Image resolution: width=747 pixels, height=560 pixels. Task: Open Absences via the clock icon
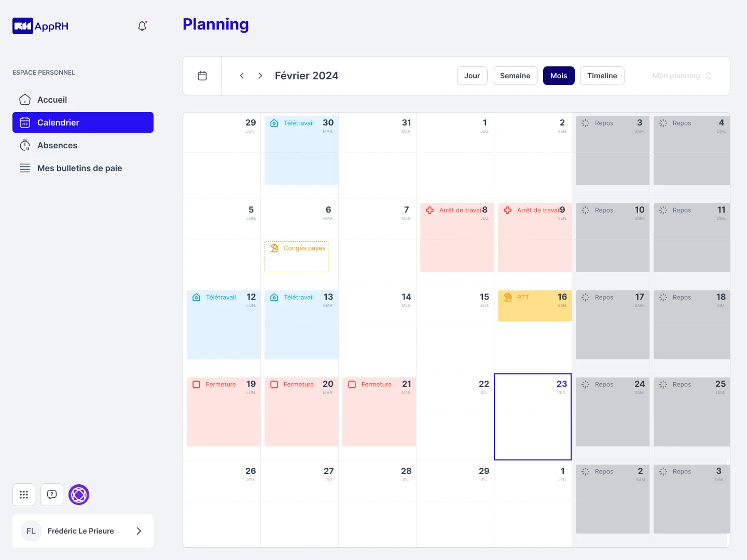24,145
